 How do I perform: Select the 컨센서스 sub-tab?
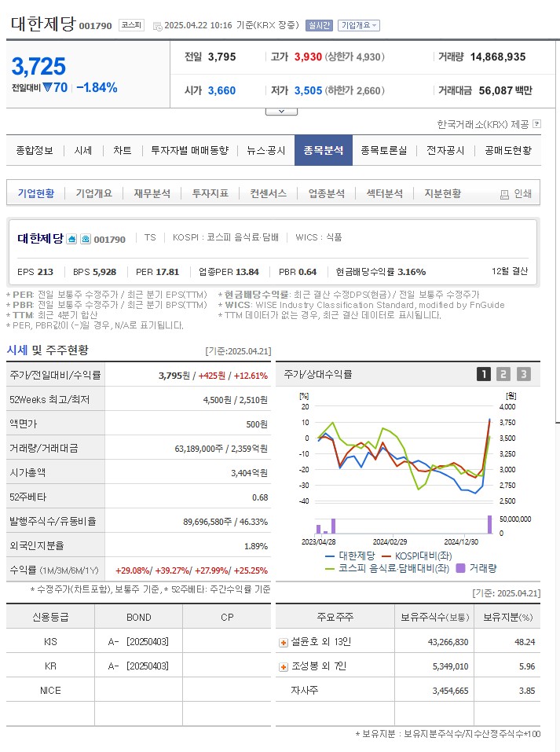coord(268,193)
